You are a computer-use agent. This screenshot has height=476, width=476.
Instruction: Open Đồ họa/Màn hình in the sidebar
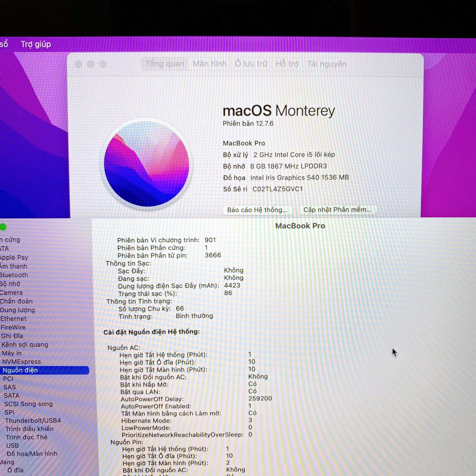click(x=32, y=454)
